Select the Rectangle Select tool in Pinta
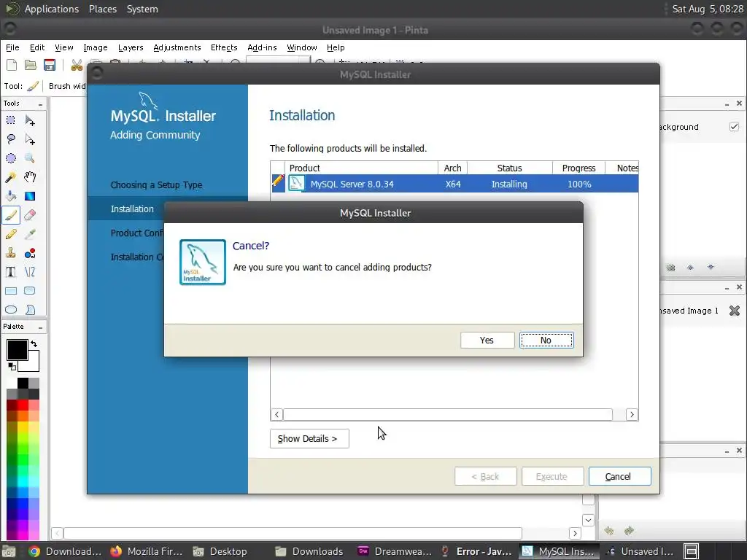Screen dimensions: 747x560 (x=11, y=120)
